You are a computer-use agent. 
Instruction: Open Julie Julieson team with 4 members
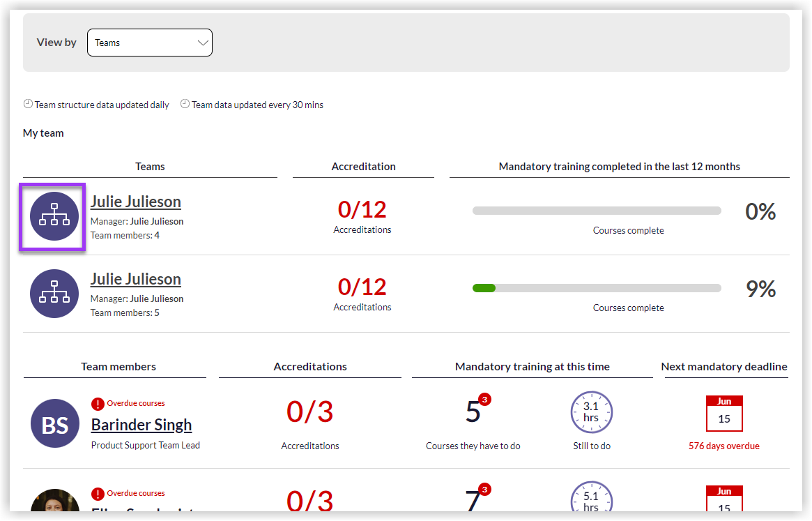coord(136,202)
